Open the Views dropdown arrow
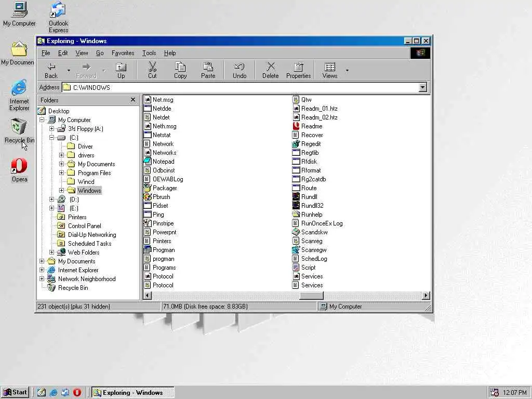The image size is (532, 399). [347, 70]
